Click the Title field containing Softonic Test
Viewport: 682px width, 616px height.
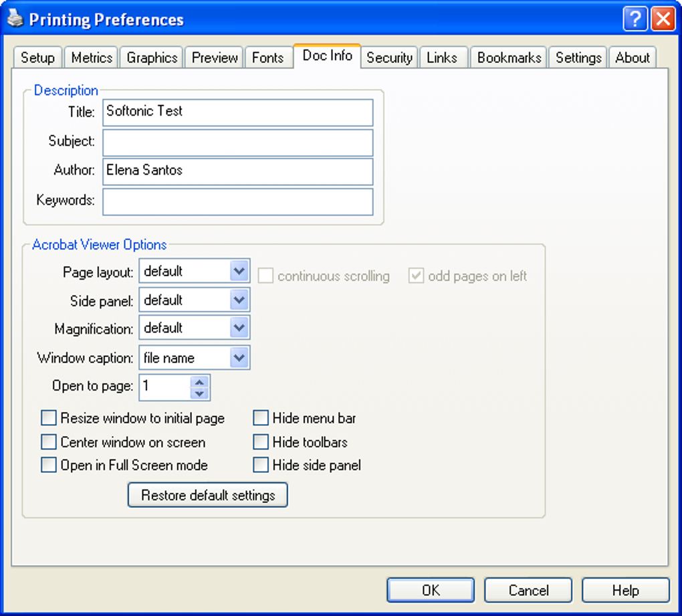coord(238,112)
